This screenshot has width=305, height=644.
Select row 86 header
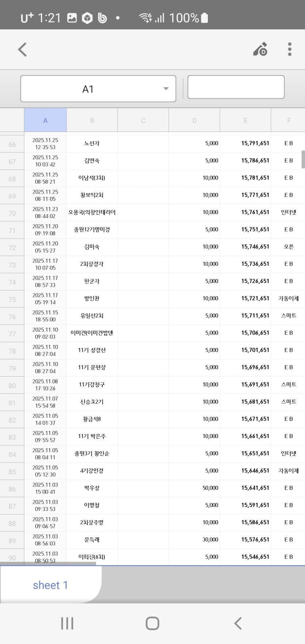[x=12, y=489]
